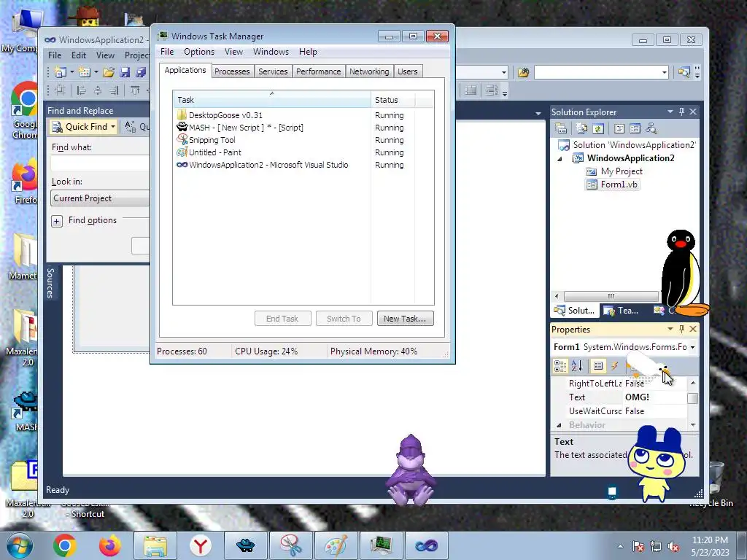Click the Text property value OMG!
This screenshot has height=560, width=747.
[x=656, y=397]
